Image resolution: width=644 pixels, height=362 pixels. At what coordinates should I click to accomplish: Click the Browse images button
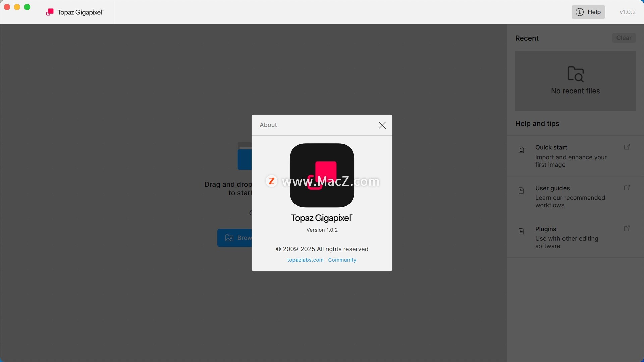click(235, 238)
